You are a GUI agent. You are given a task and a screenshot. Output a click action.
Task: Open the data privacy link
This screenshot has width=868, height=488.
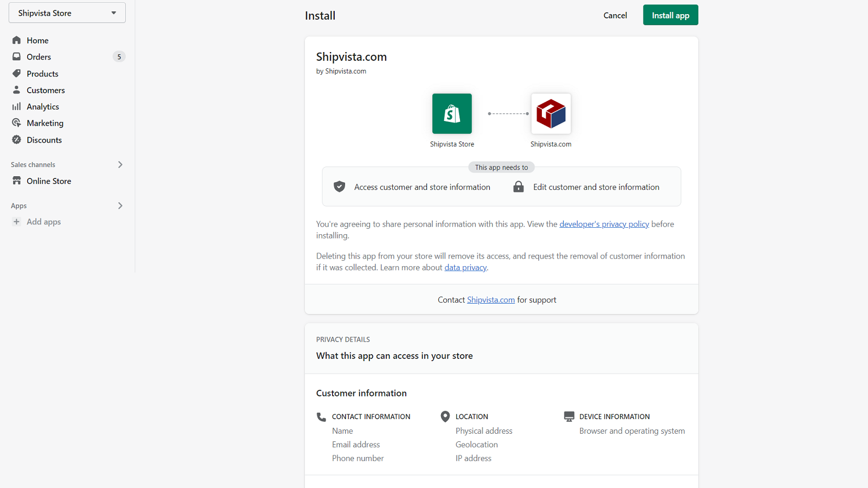point(465,267)
